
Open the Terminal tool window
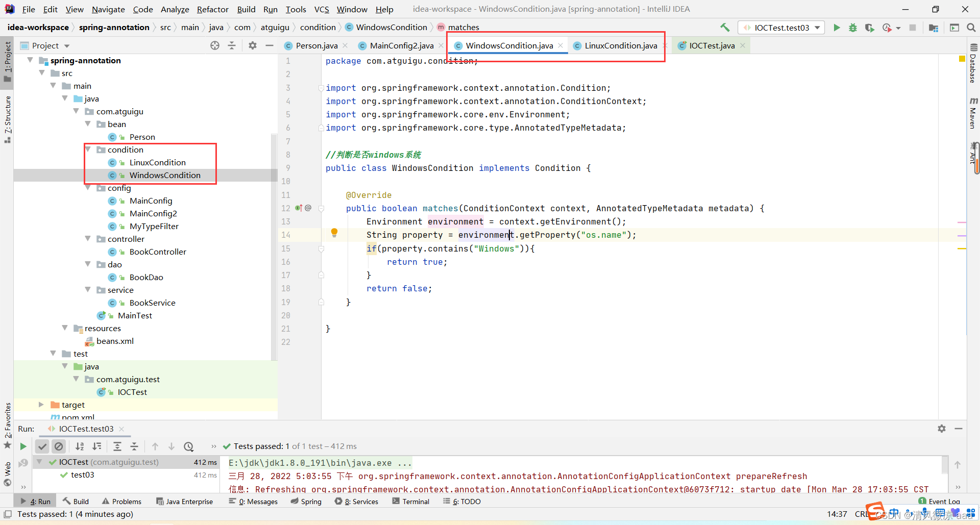pyautogui.click(x=411, y=502)
